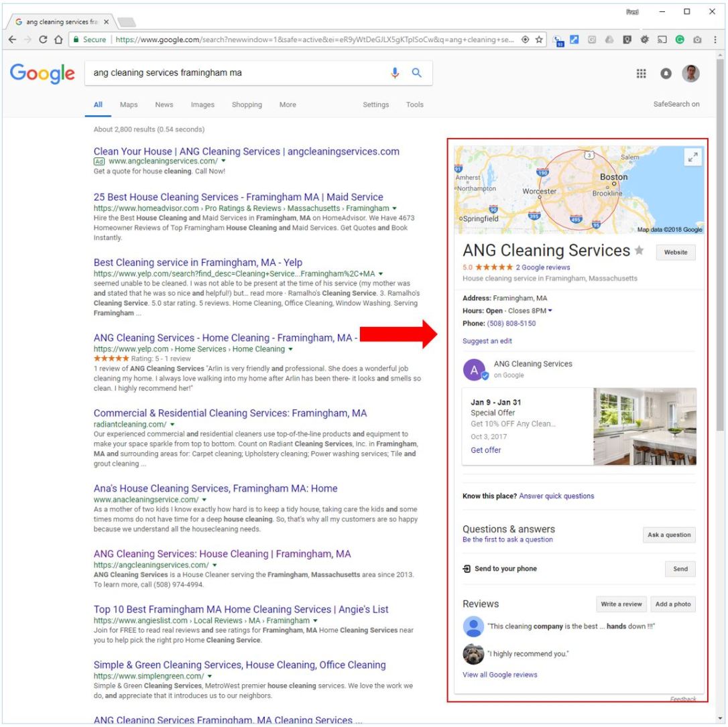Screen dimensions: 728x727
Task: Open a new browser tab
Action: 126,22
